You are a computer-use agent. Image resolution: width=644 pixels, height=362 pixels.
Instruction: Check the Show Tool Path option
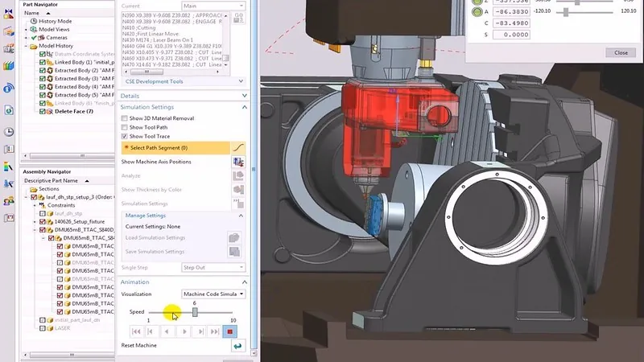(x=124, y=127)
